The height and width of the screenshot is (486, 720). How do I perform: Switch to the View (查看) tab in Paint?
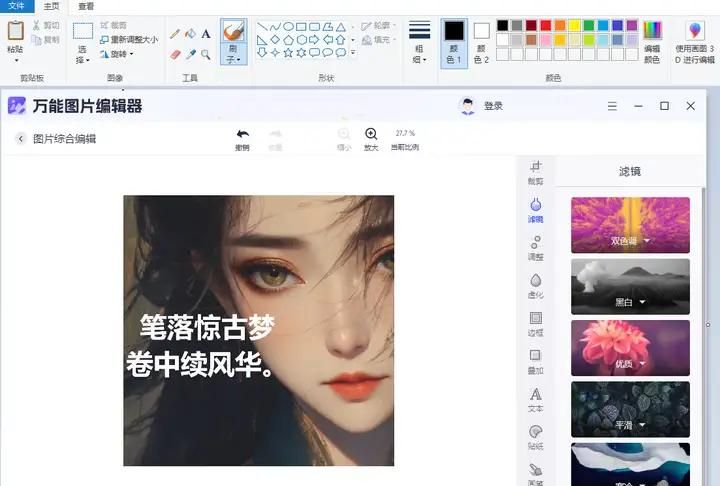pyautogui.click(x=86, y=6)
